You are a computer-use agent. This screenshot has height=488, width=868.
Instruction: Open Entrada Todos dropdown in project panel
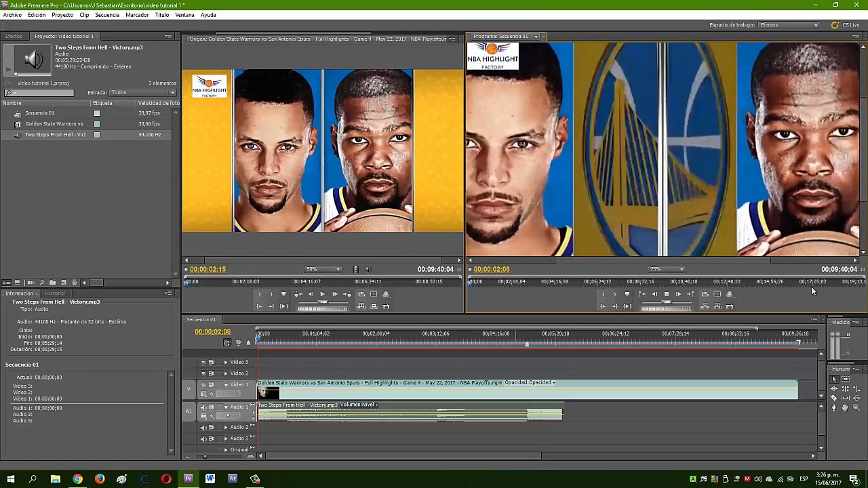click(x=142, y=92)
